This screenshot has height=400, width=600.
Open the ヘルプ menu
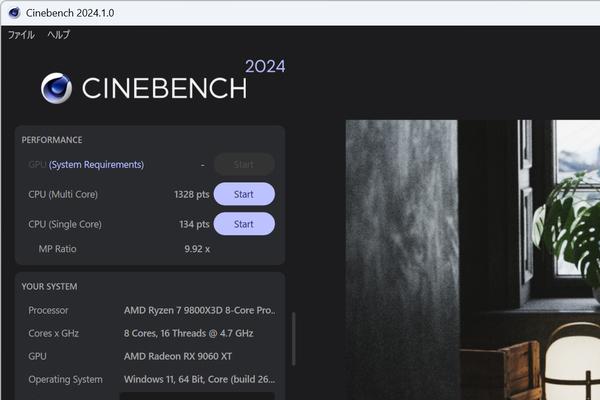click(59, 35)
